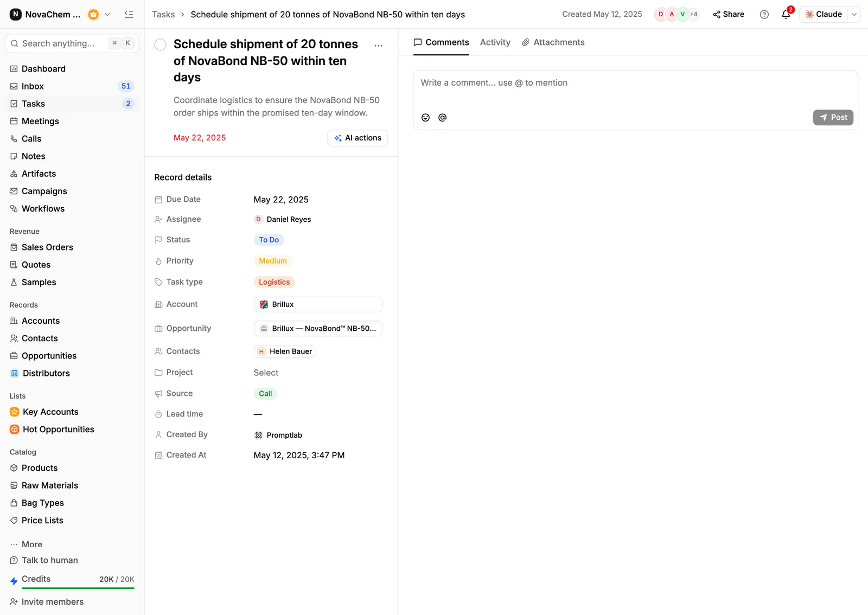This screenshot has height=615, width=868.
Task: Click the Credits usage progress bar
Action: pyautogui.click(x=78, y=588)
